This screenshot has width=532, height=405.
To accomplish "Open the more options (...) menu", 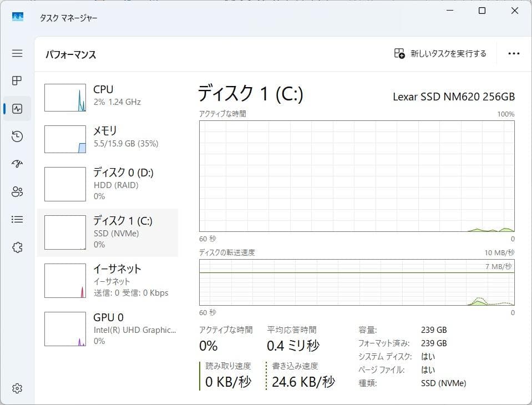I will (513, 53).
